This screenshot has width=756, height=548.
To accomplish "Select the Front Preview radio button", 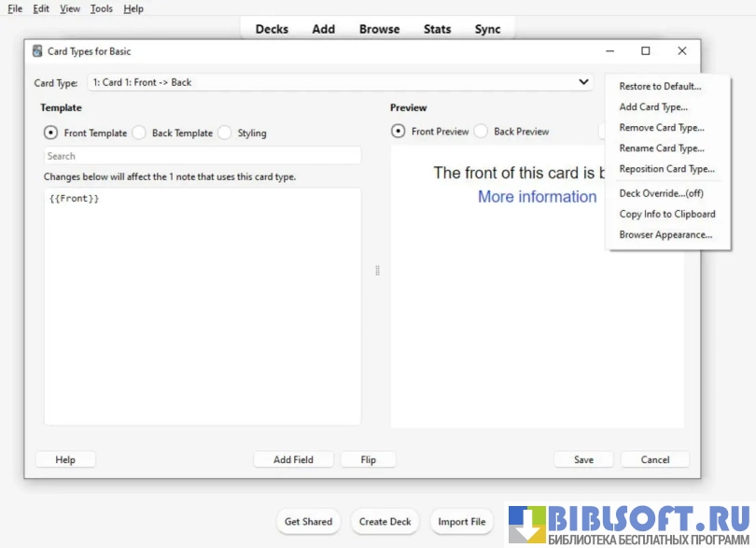I will pyautogui.click(x=398, y=132).
